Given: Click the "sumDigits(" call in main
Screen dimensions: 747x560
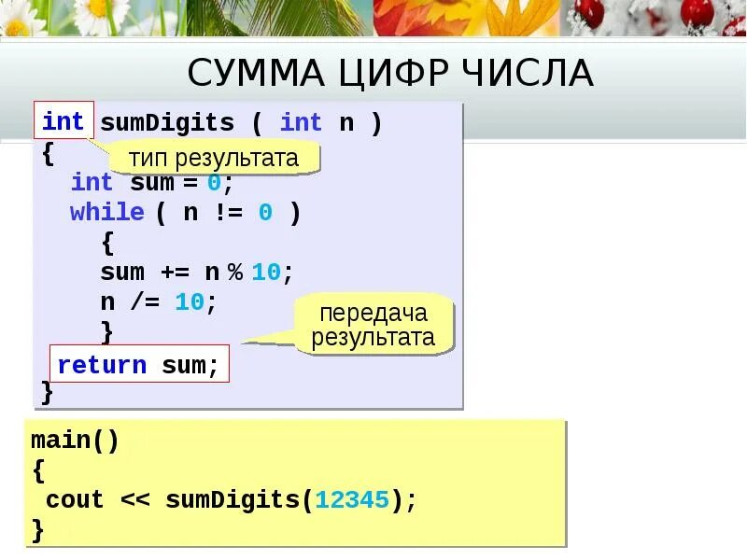Looking at the screenshot, I should pos(240,500).
